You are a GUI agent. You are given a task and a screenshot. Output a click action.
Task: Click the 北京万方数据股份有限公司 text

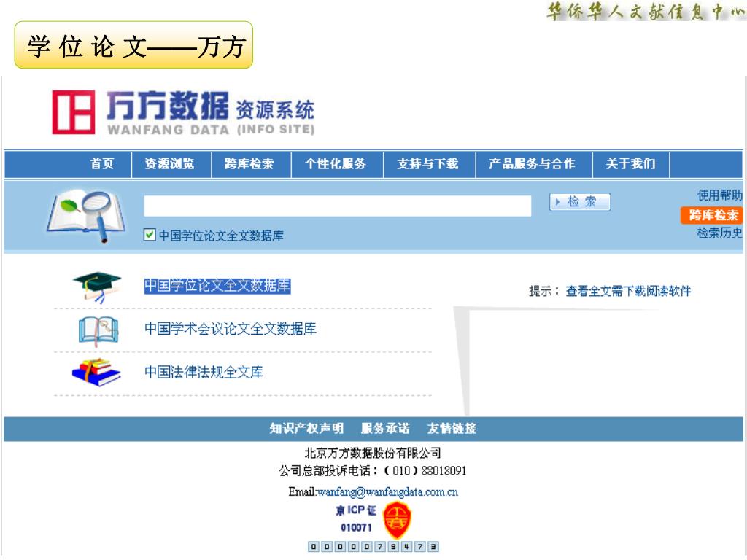373,453
